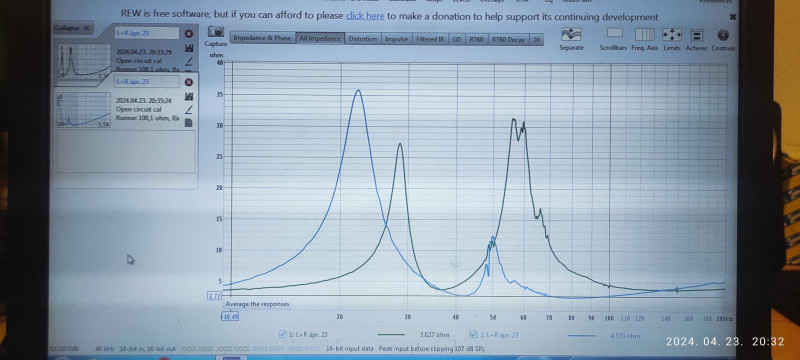Screen dimensions: 800x360
Task: Click the notes box below the measurements
Action: point(125,151)
